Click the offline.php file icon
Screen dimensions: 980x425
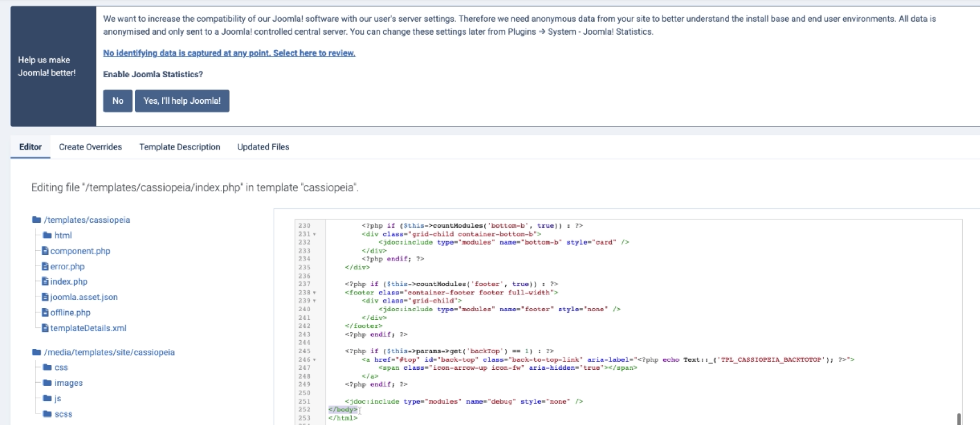click(45, 312)
